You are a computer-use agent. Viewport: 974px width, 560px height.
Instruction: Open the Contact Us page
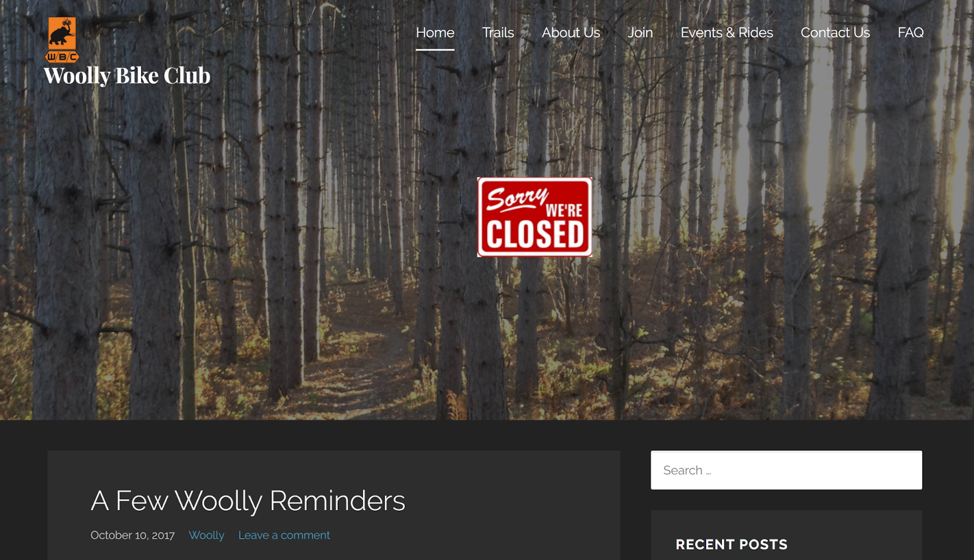point(835,33)
